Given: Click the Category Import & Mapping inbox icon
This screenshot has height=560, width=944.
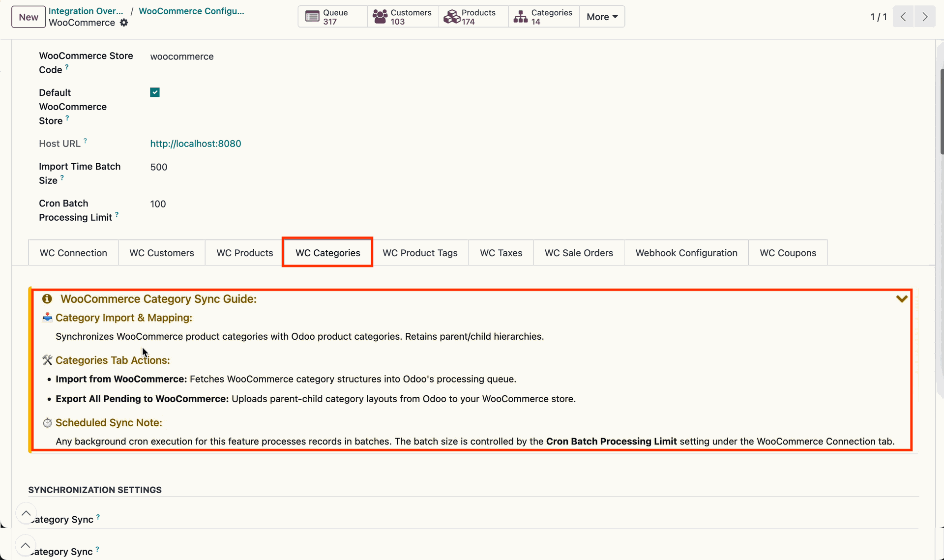Looking at the screenshot, I should (47, 318).
